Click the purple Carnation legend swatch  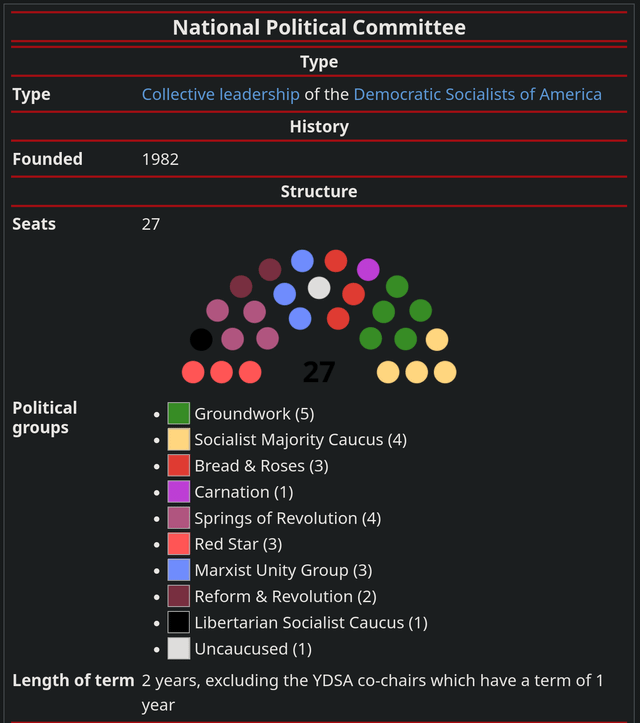[178, 492]
